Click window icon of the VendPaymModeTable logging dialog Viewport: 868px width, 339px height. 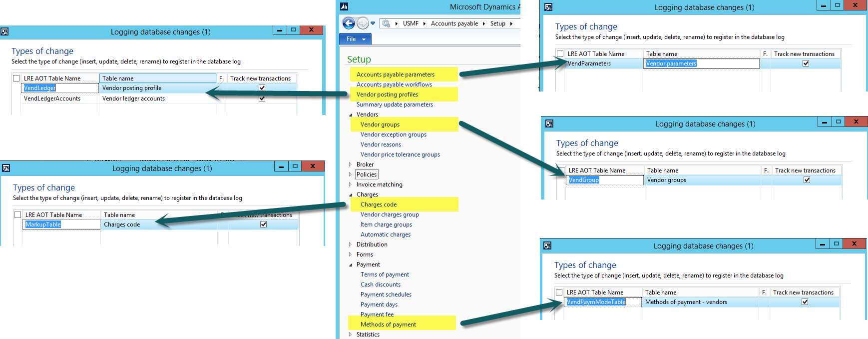click(x=547, y=245)
